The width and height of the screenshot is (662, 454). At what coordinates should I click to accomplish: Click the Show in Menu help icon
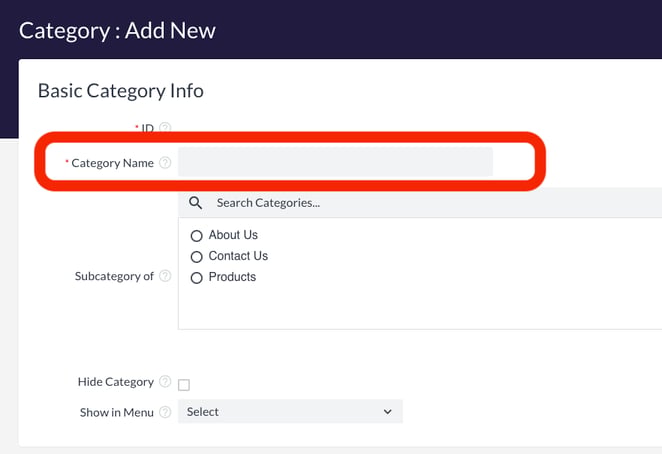(165, 412)
